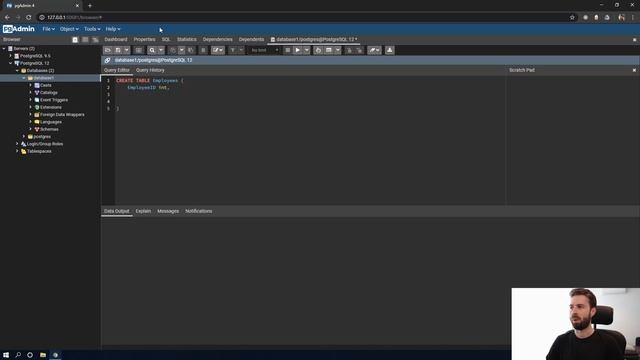Click the Save File toolbar icon
640x360 pixels.
click(x=118, y=50)
